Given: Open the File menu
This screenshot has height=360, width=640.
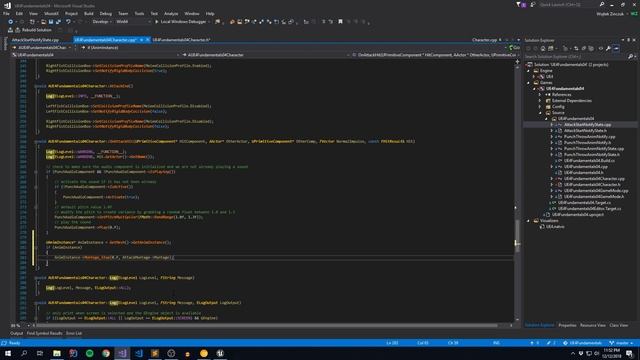Looking at the screenshot, I should 6,13.
